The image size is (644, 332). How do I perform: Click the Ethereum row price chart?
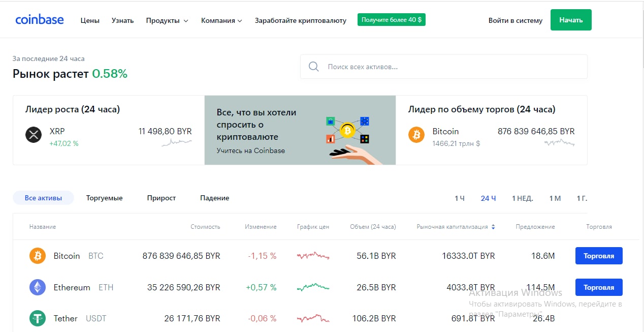(313, 287)
